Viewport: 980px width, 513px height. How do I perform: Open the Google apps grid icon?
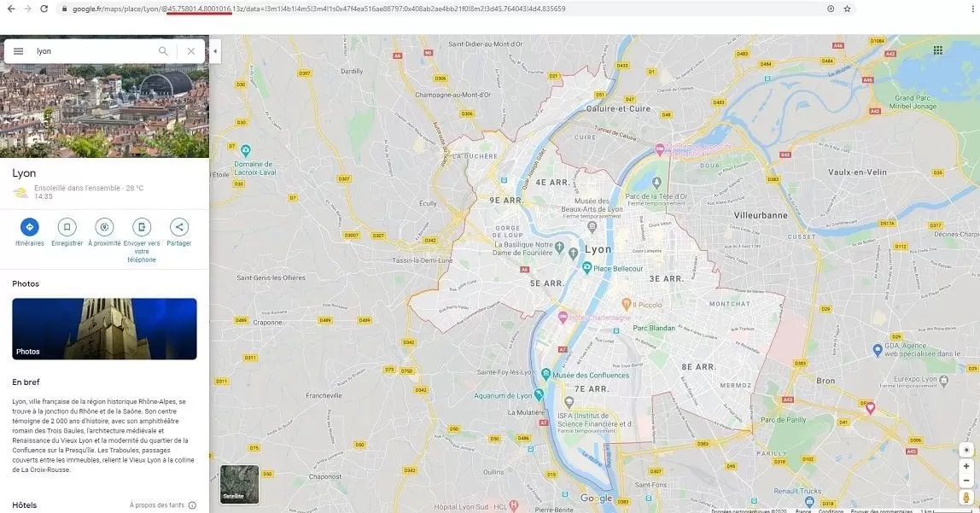[938, 50]
